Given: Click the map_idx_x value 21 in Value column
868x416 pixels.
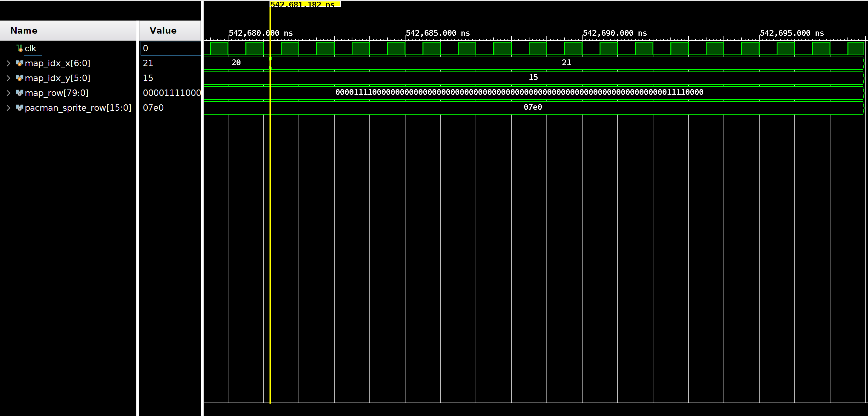Looking at the screenshot, I should [148, 63].
